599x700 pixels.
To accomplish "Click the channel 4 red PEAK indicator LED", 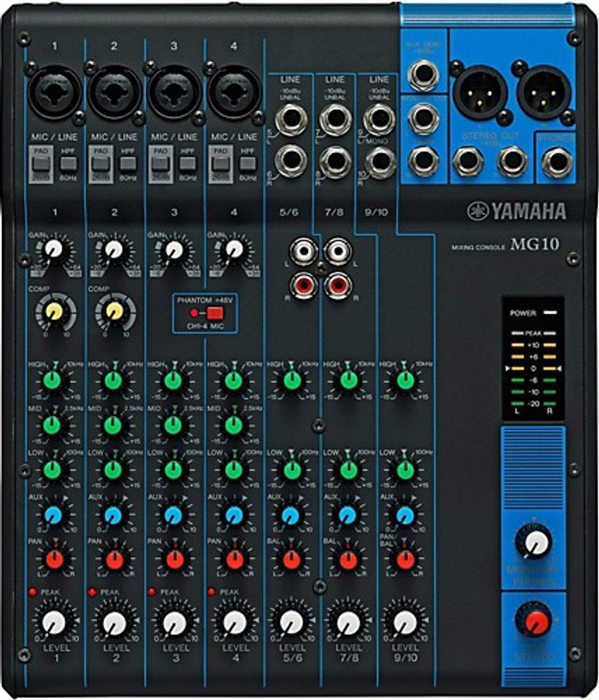I will [211, 592].
